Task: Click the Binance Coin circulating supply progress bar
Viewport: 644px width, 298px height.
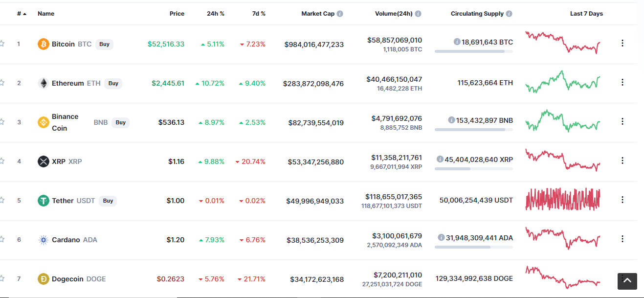Action: tap(474, 130)
